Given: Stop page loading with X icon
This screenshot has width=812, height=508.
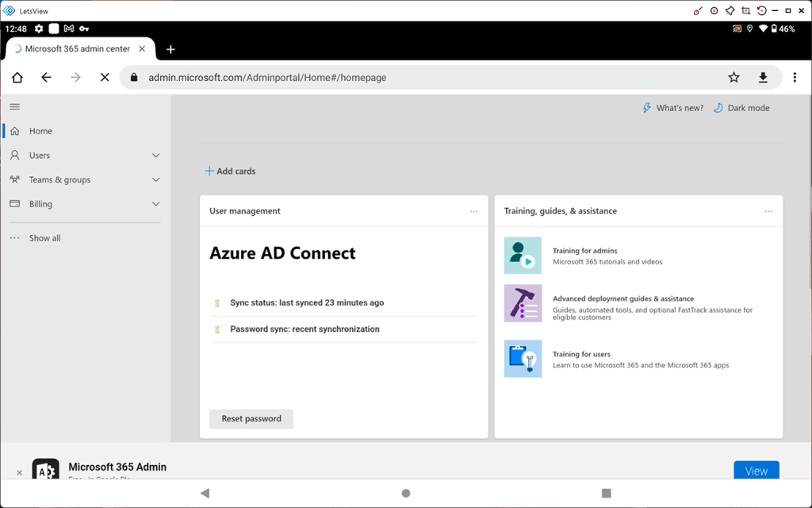Looking at the screenshot, I should pos(105,78).
